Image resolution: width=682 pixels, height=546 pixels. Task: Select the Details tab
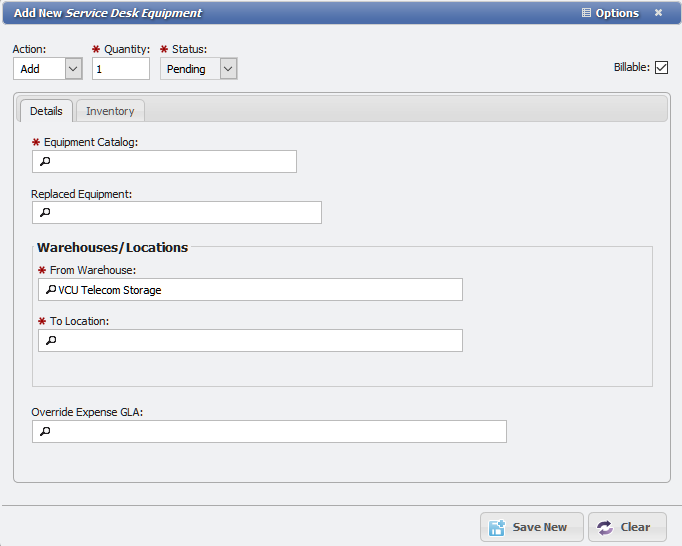tap(46, 111)
